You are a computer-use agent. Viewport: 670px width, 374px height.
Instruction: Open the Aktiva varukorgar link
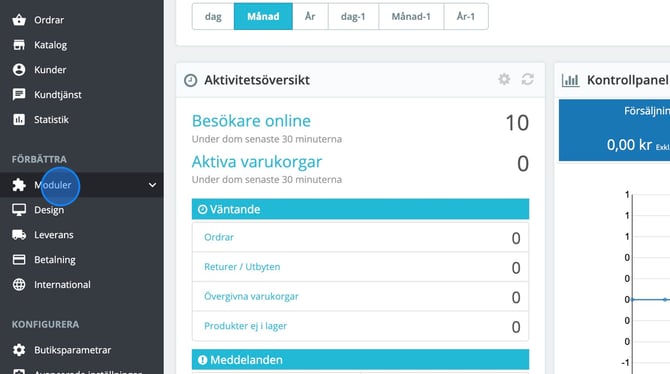(257, 162)
